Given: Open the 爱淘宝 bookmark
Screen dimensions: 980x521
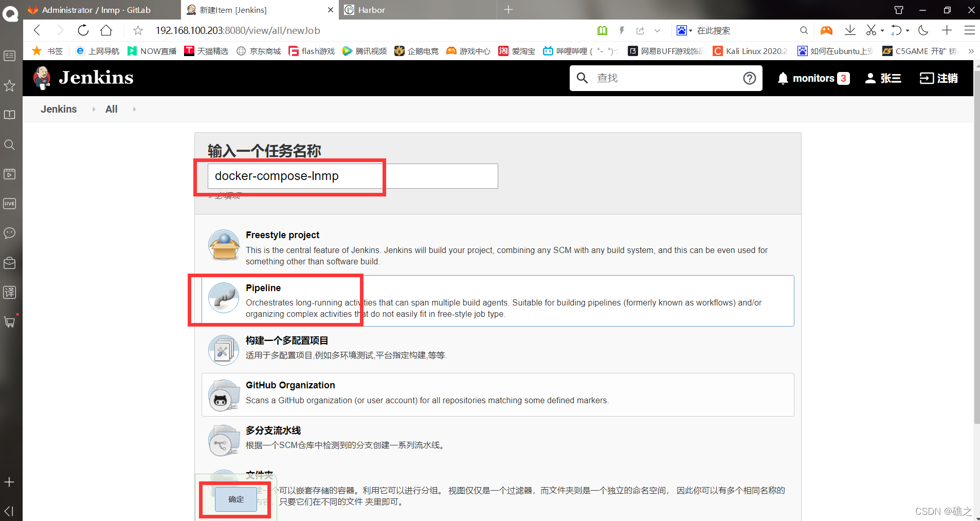Looking at the screenshot, I should tap(517, 51).
